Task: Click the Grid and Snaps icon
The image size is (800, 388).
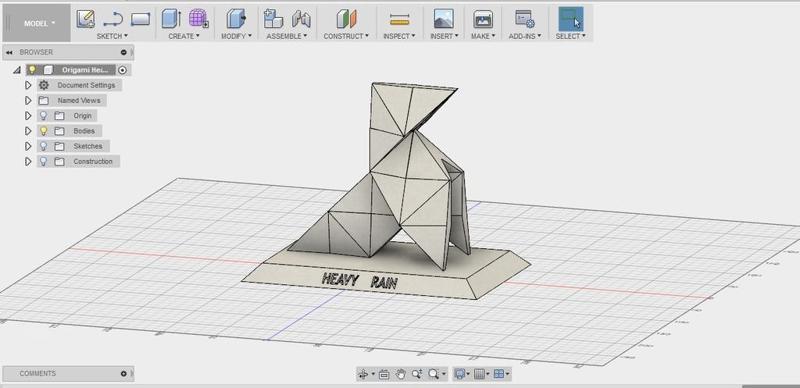Action: [x=479, y=374]
